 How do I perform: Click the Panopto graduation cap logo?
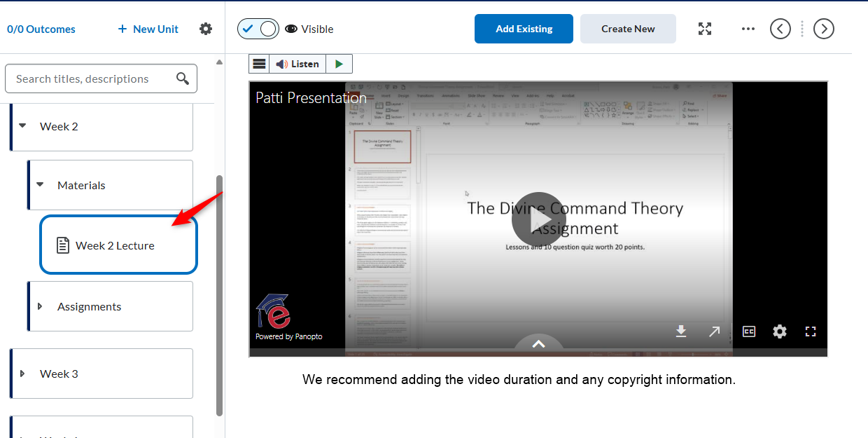273,310
